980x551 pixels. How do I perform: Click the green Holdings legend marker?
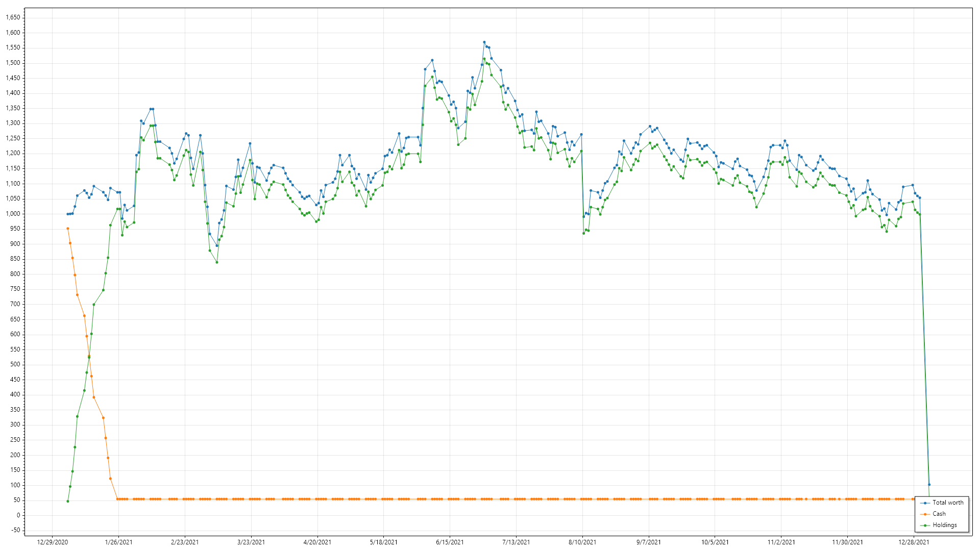925,525
